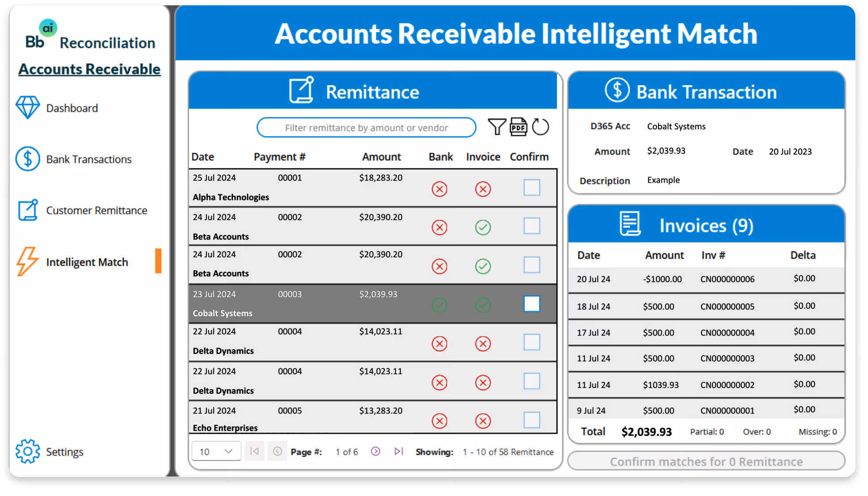
Task: Sort remittances by Date column header
Action: tap(203, 157)
